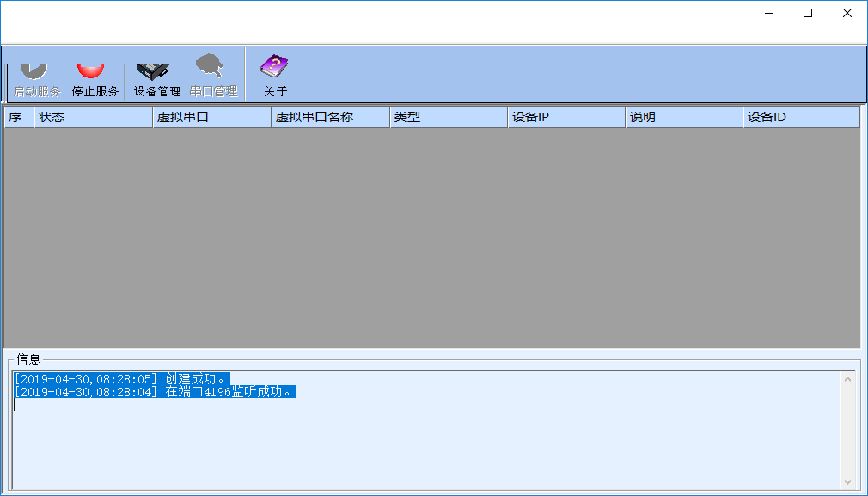Screen dimensions: 868x496
Task: Open 串口管理 (Serial Port Management)
Action: point(213,77)
